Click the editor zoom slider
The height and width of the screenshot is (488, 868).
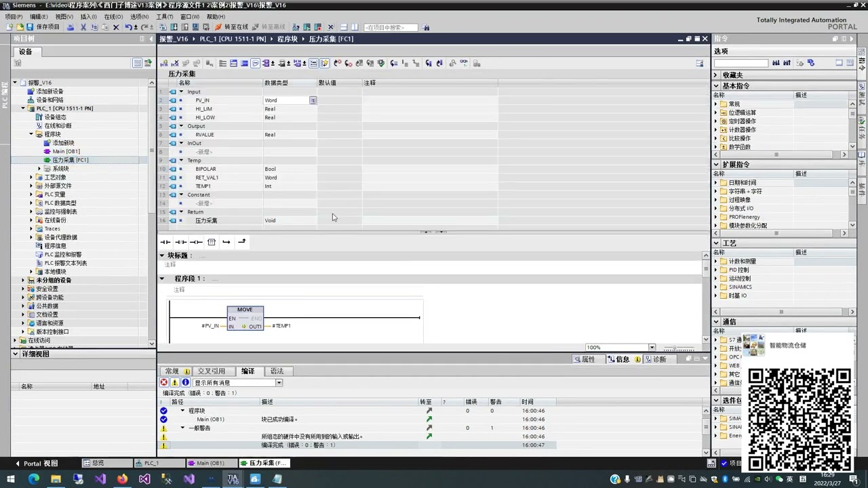point(678,348)
